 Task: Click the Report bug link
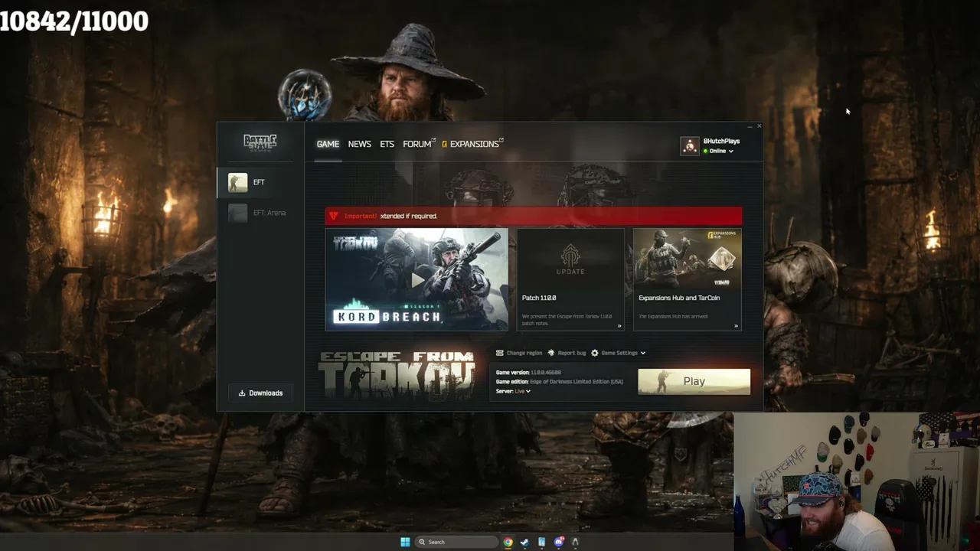572,353
